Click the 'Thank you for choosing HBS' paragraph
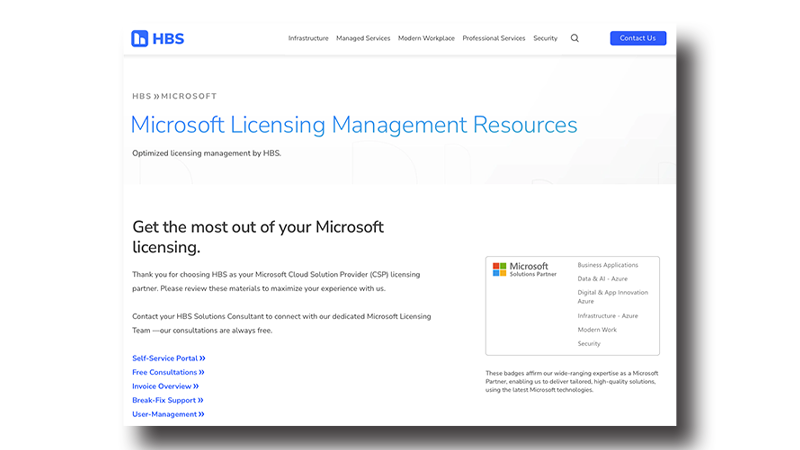Viewport: 800px width, 450px height. click(x=276, y=281)
